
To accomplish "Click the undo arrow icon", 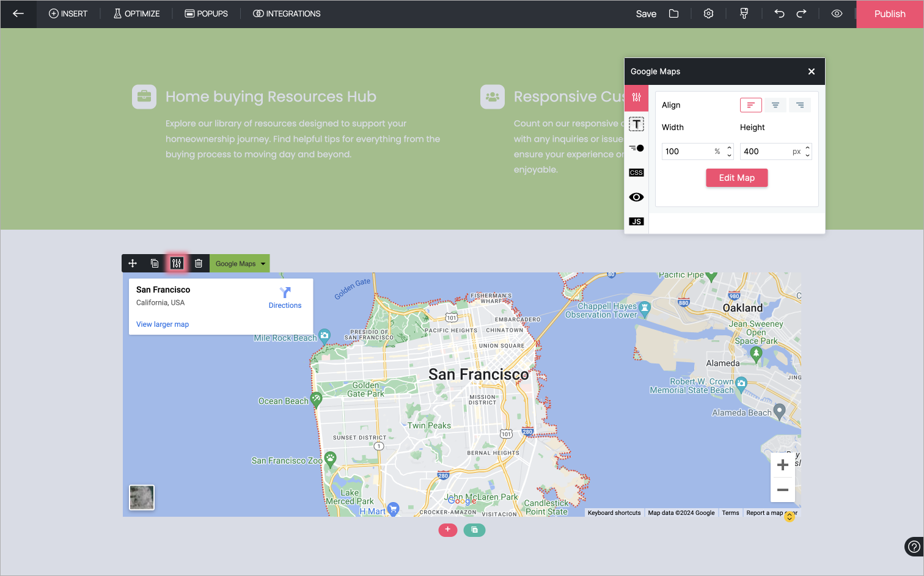I will 779,13.
